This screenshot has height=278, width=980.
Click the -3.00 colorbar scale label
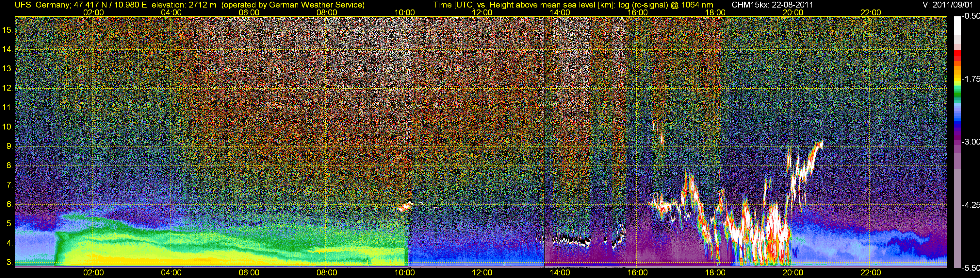971,142
